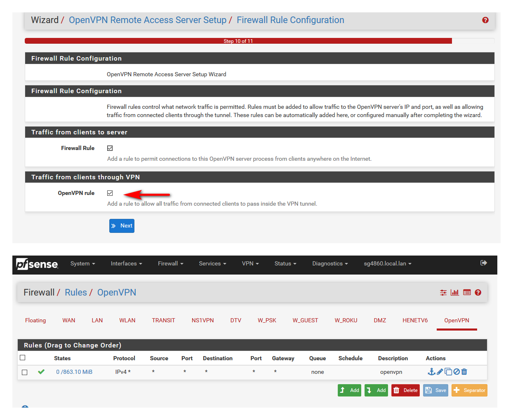The height and width of the screenshot is (420, 513).
Task: Click the States column header
Action: pos(62,359)
